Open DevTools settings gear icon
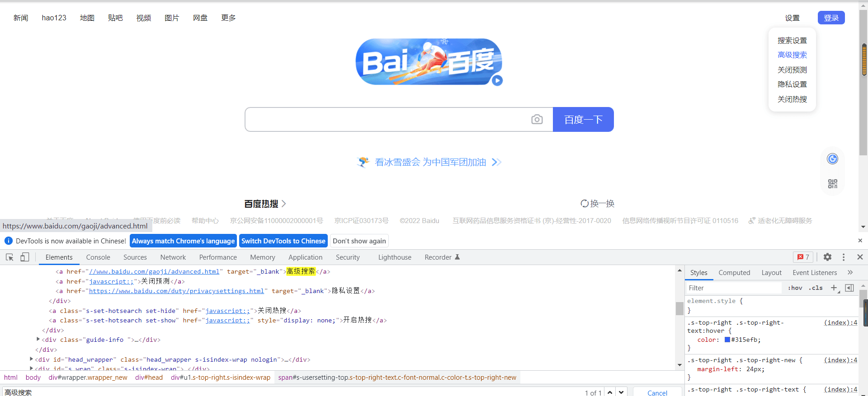Viewport: 868px width, 396px height. (x=827, y=257)
